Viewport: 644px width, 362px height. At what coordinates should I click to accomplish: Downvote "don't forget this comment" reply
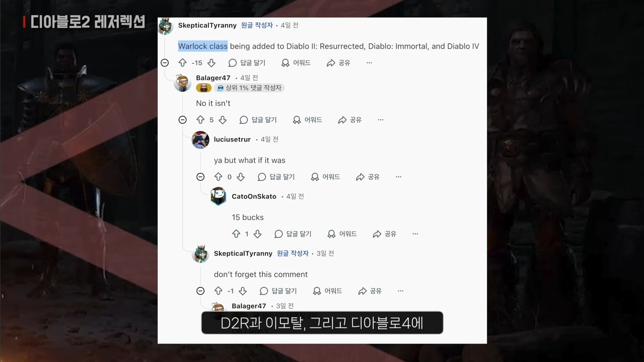(x=243, y=291)
